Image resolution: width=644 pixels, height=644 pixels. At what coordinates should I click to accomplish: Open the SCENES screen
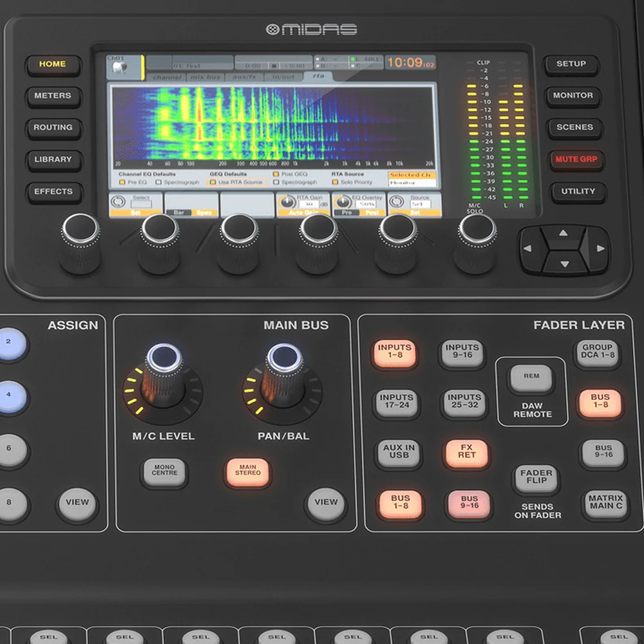pyautogui.click(x=574, y=128)
